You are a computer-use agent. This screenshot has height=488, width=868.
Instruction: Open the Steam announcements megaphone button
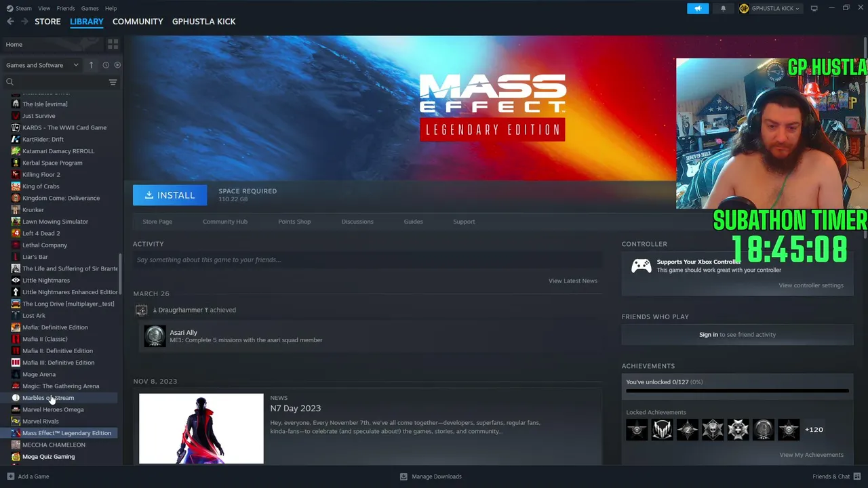click(698, 8)
